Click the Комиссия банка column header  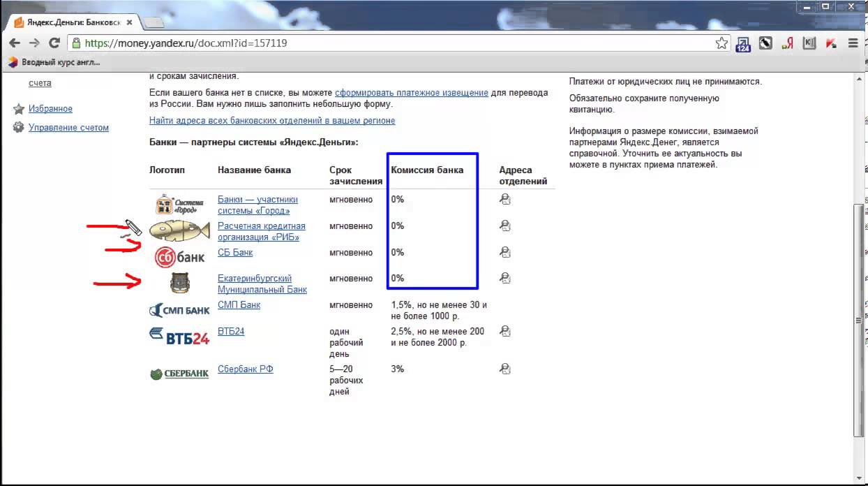(427, 170)
